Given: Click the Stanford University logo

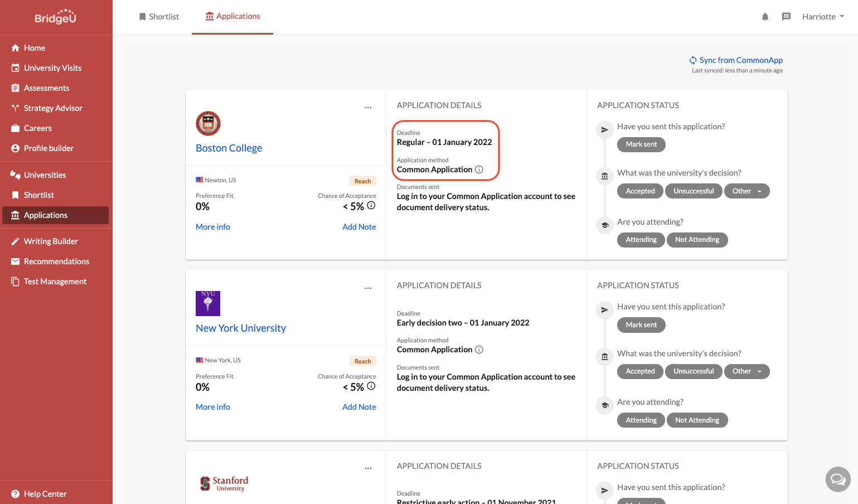Looking at the screenshot, I should click(224, 483).
